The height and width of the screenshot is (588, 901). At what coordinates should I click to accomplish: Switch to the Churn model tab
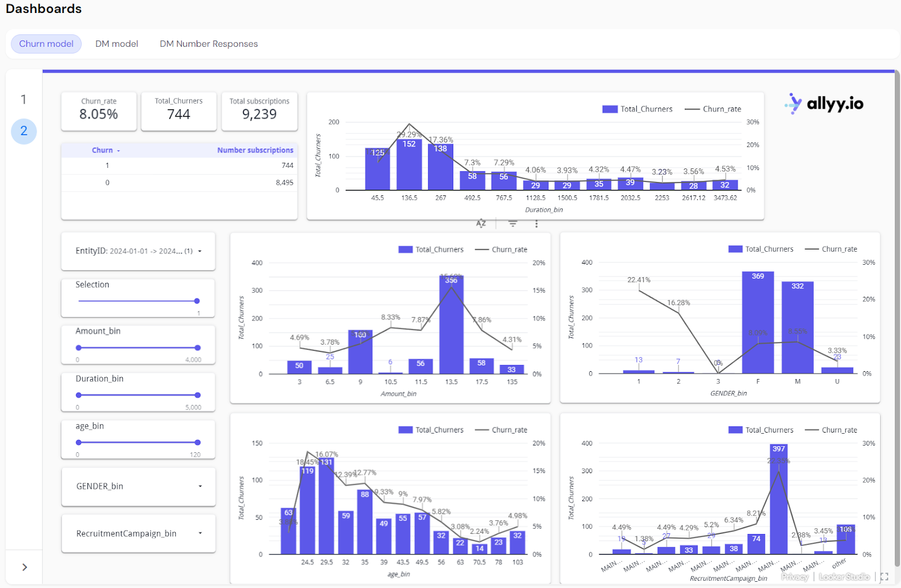tap(46, 44)
